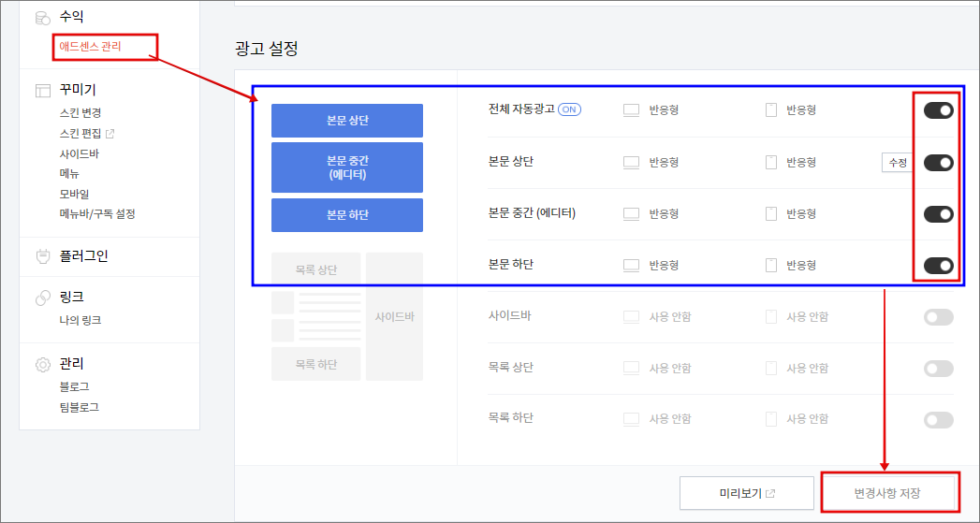Click 수정 button for 본문 상단
The width and height of the screenshot is (980, 523).
[898, 163]
